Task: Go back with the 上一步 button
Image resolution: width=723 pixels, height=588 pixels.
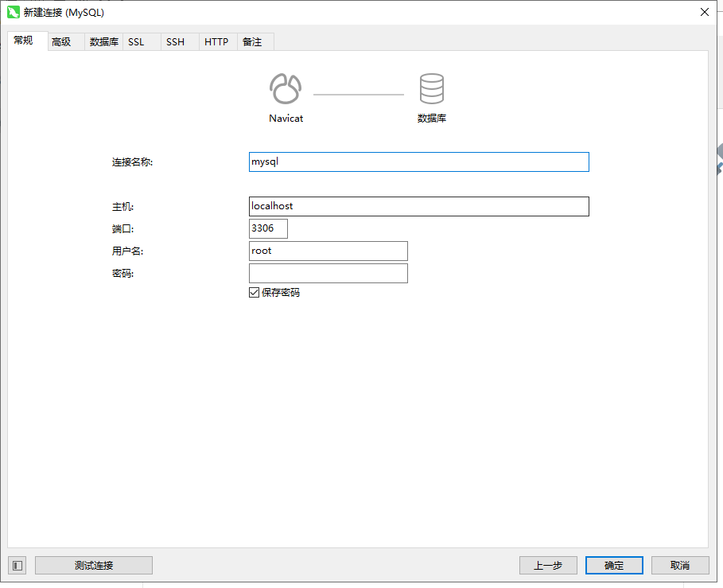Action: click(x=548, y=566)
